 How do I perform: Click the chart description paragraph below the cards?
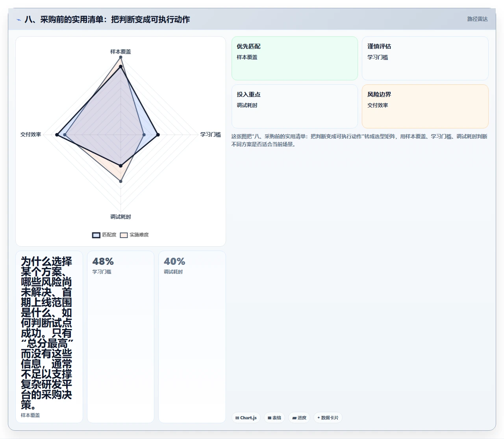pyautogui.click(x=359, y=140)
